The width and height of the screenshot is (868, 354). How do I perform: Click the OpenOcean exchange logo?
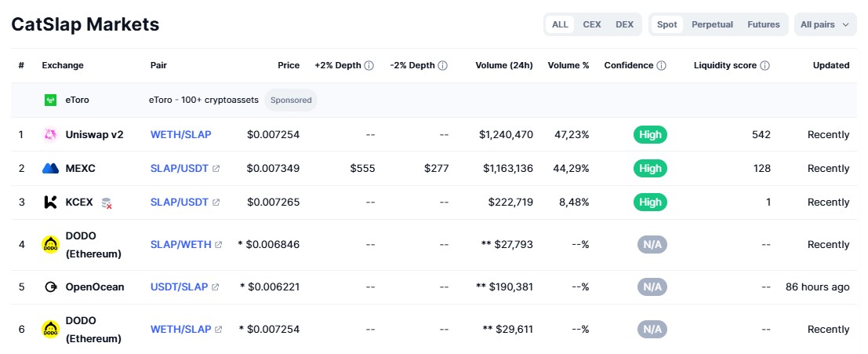50,287
